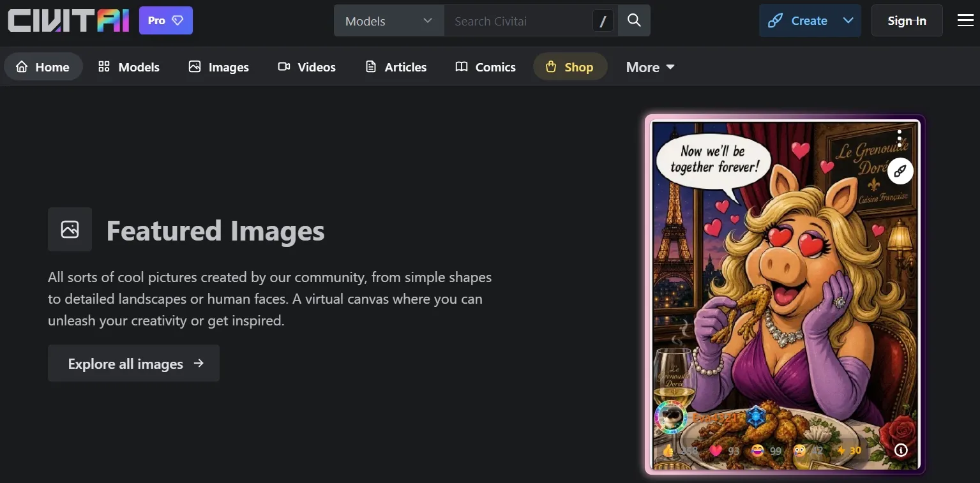
Task: Expand the More navigation dropdown
Action: click(651, 67)
